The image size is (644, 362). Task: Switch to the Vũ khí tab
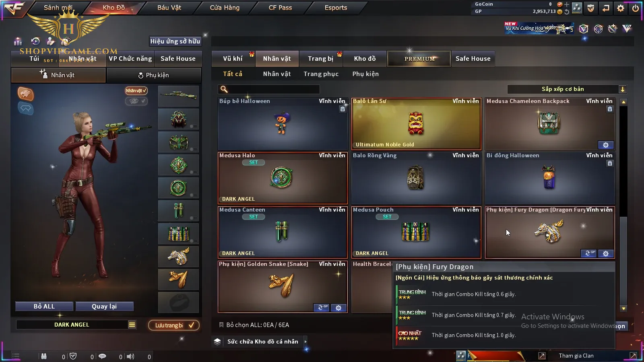point(233,58)
